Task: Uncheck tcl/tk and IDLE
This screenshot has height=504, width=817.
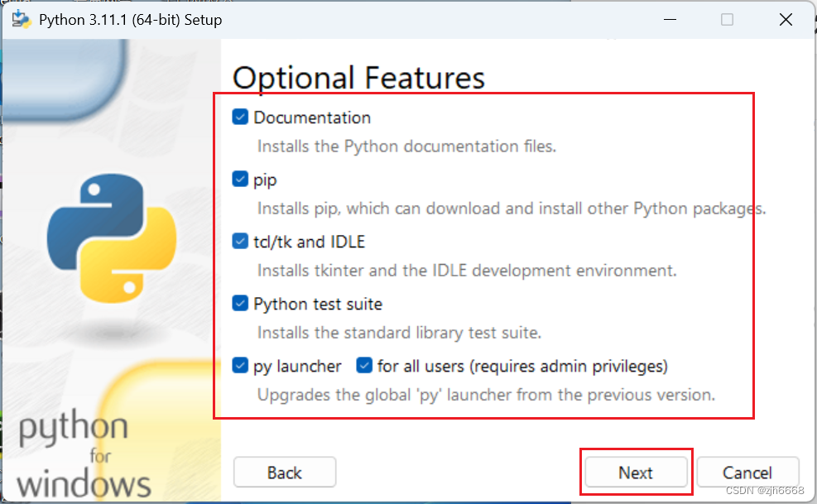Action: (240, 241)
